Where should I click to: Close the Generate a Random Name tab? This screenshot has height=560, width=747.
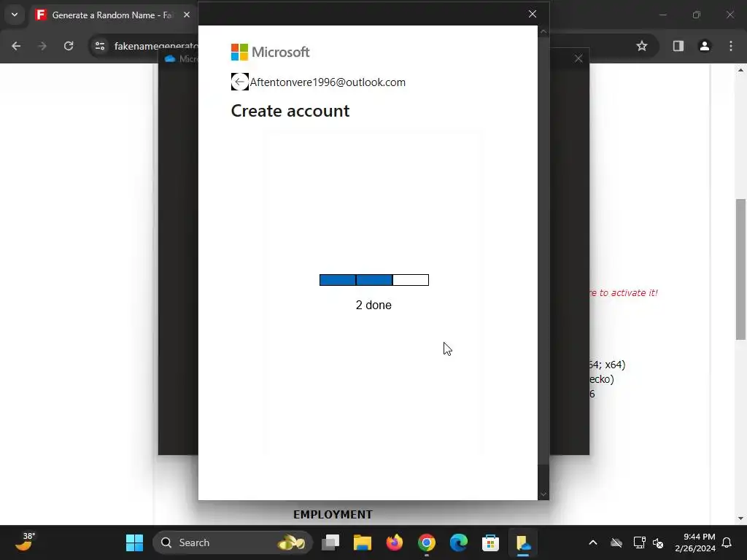pos(187,15)
